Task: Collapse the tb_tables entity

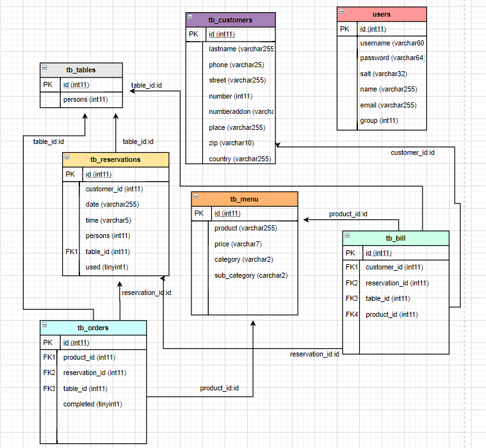Action: 45,67
